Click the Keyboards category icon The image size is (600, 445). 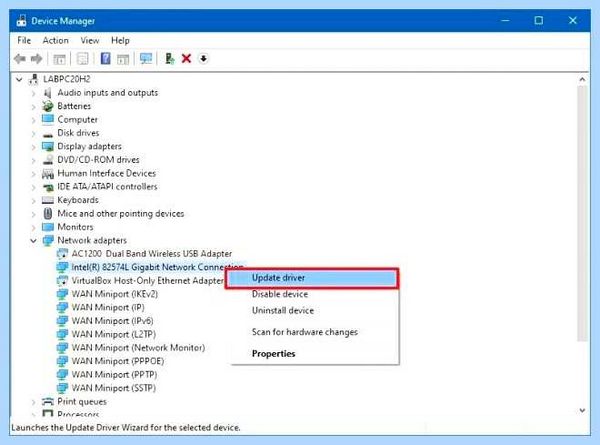47,200
